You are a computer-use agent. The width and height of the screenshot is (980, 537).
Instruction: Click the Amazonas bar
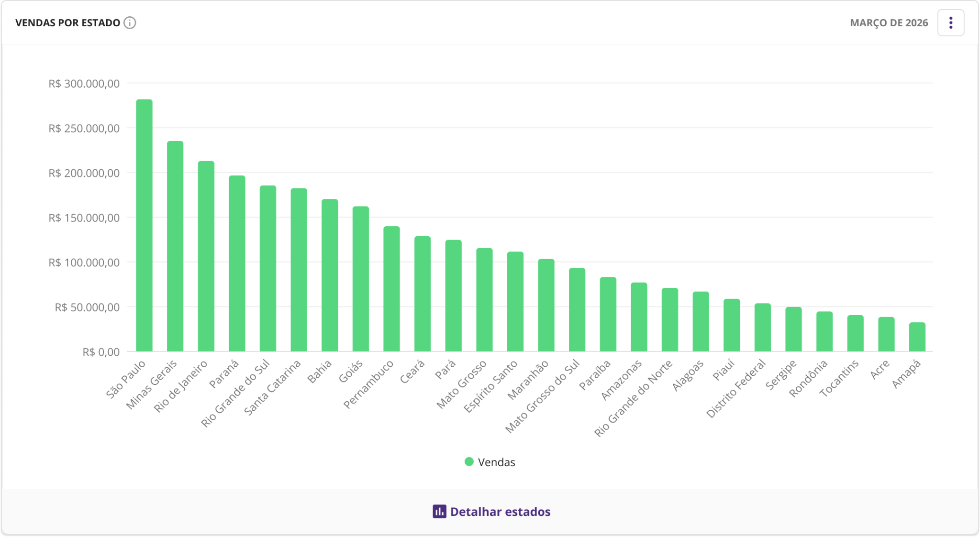point(639,317)
